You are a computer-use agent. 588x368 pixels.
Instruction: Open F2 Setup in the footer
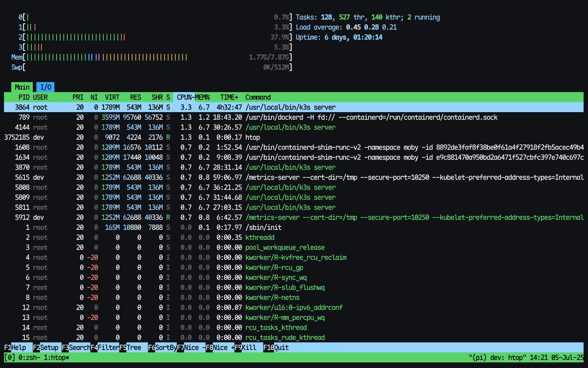[x=49, y=347]
